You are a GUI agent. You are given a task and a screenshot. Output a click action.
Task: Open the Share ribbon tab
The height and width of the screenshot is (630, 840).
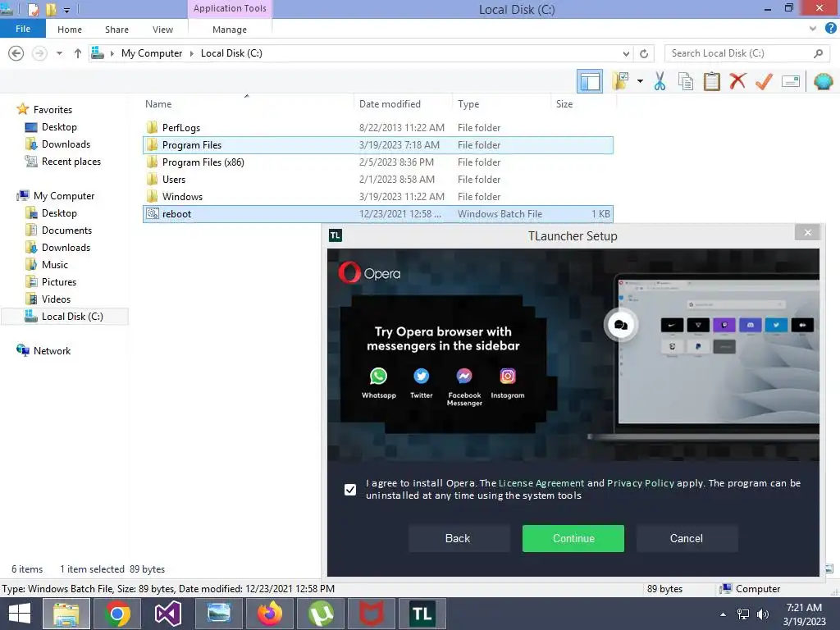tap(116, 30)
